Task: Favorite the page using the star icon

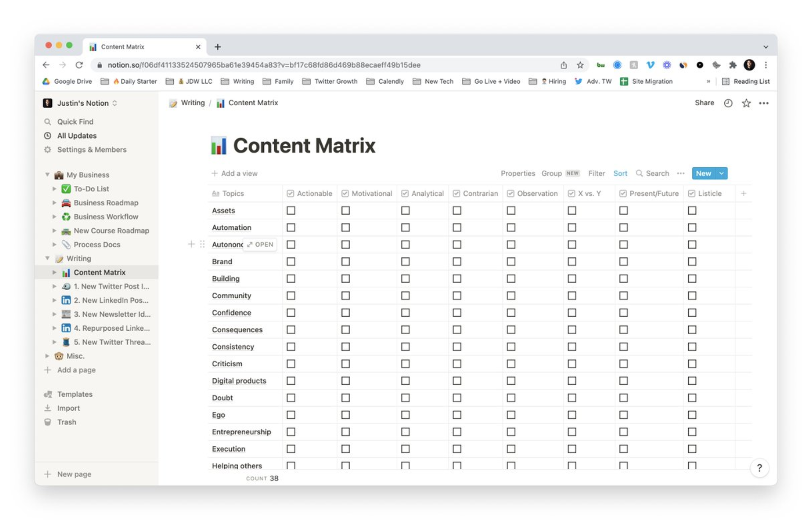Action: (746, 103)
